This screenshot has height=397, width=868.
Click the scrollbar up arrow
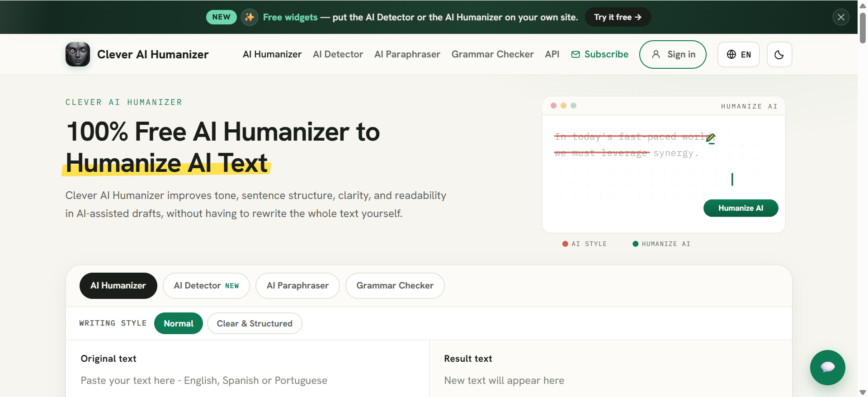pyautogui.click(x=863, y=5)
